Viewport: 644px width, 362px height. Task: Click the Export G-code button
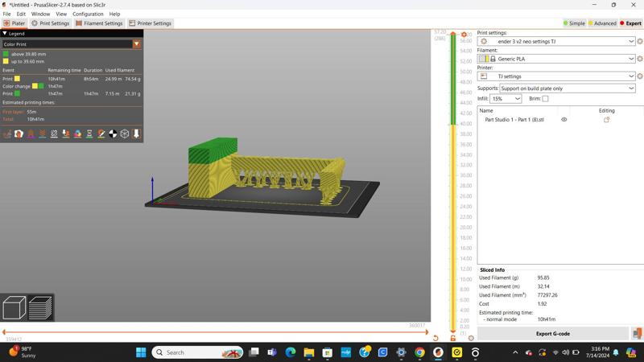click(x=552, y=334)
